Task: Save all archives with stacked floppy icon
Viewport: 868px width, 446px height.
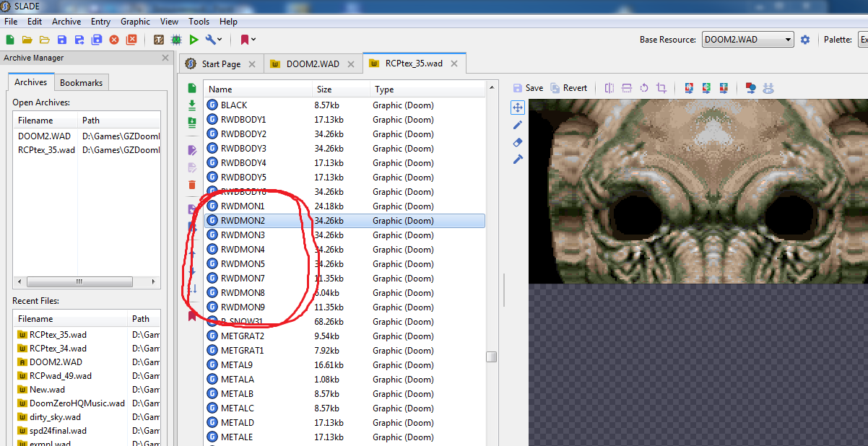Action: click(96, 40)
